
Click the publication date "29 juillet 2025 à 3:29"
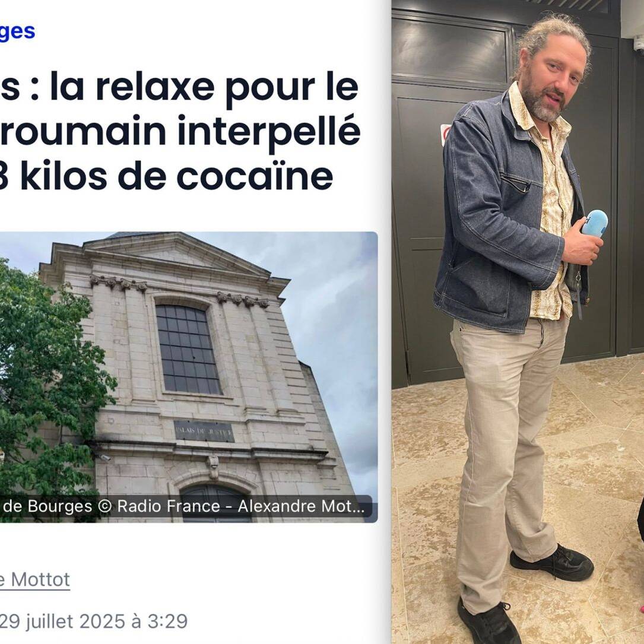click(94, 621)
